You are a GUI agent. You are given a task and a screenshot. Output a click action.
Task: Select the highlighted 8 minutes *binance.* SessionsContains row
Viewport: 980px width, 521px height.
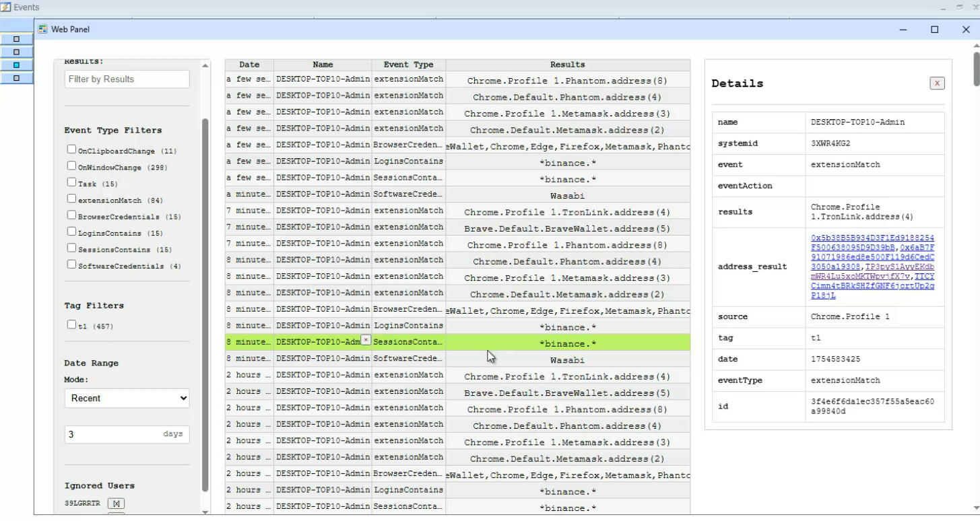[457, 343]
